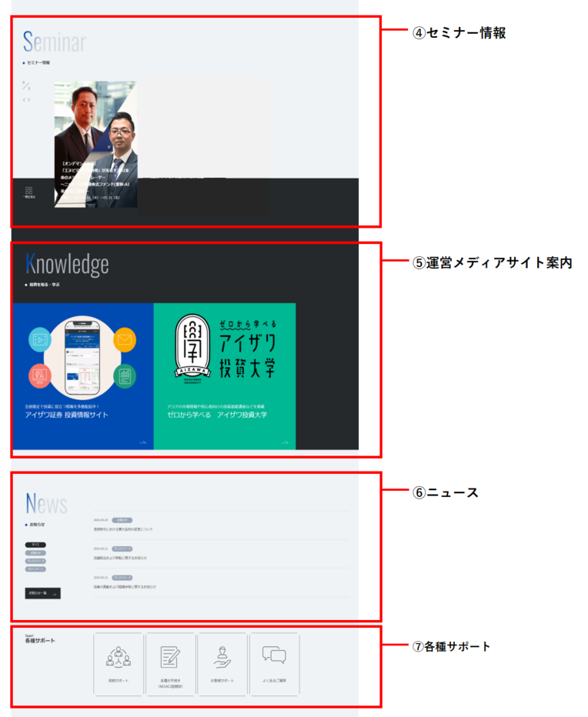This screenshot has height=717, width=588.
Task: Open the green アイザワ投資大学 card
Action: click(x=225, y=376)
